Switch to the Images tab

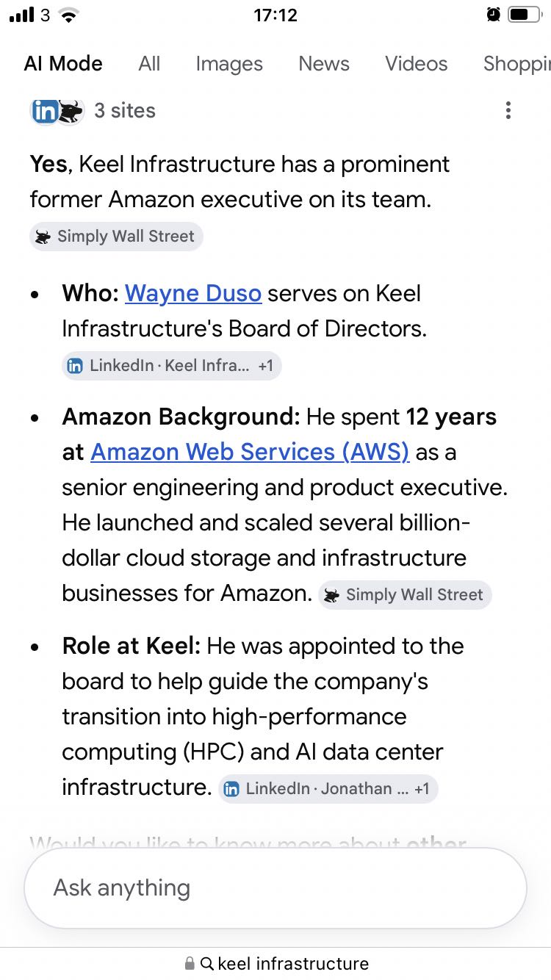[229, 64]
